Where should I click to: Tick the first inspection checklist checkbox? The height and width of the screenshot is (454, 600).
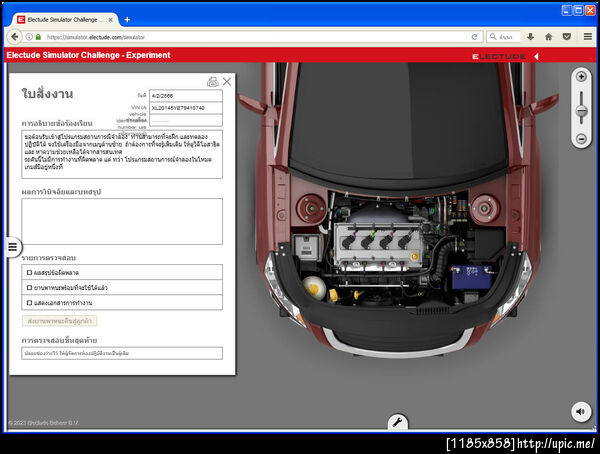tap(28, 272)
